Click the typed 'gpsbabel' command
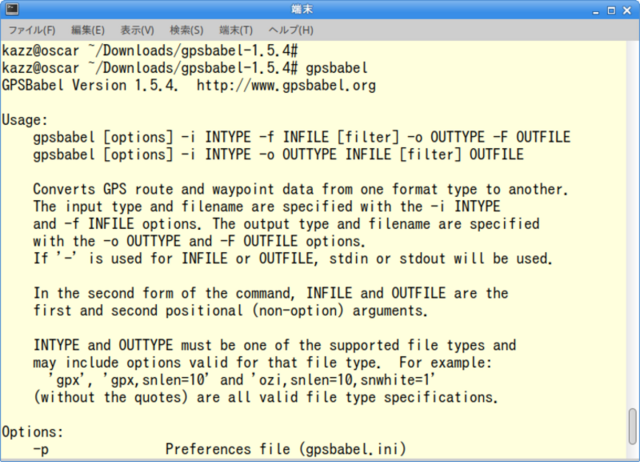640x462 pixels. [337, 68]
